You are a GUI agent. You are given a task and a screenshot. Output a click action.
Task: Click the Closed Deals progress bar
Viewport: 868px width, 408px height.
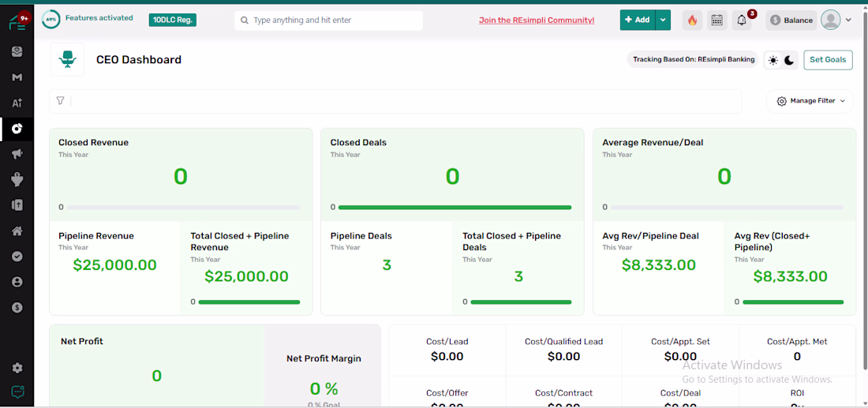[455, 208]
